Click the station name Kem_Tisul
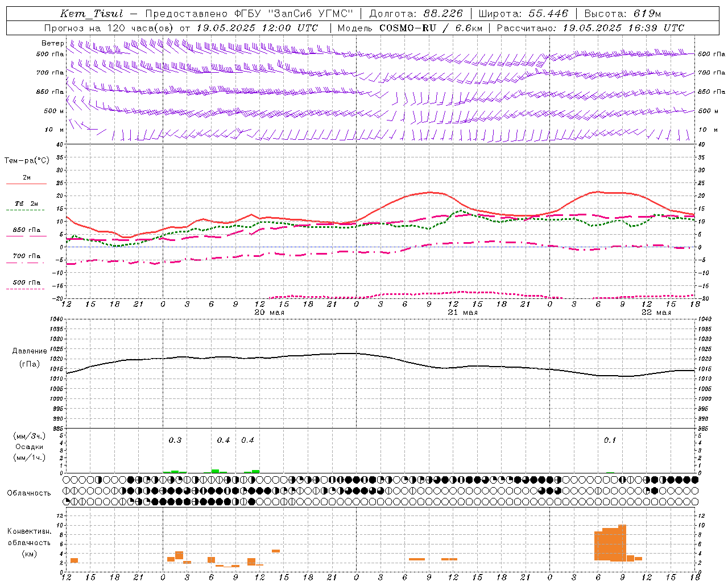728x582 pixels. [x=92, y=14]
